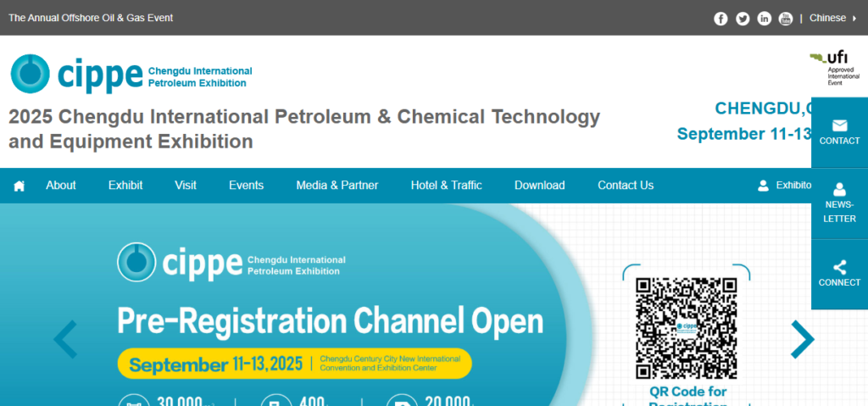The image size is (868, 406).
Task: Open the About menu
Action: tap(61, 186)
